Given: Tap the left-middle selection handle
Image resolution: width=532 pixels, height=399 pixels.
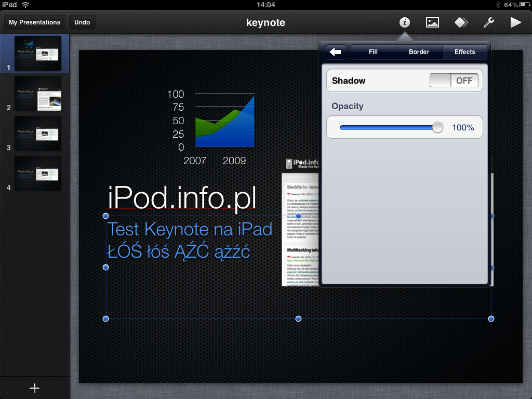Looking at the screenshot, I should point(105,268).
